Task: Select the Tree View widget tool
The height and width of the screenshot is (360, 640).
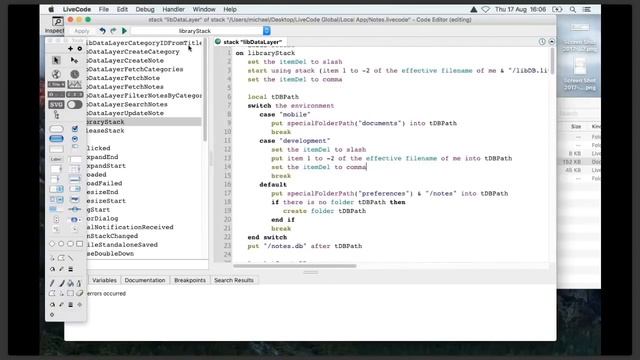Action: (x=56, y=116)
